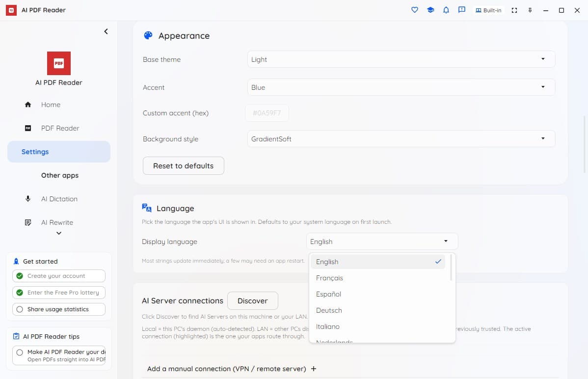
Task: Expand more apps with the down chevron
Action: (59, 233)
